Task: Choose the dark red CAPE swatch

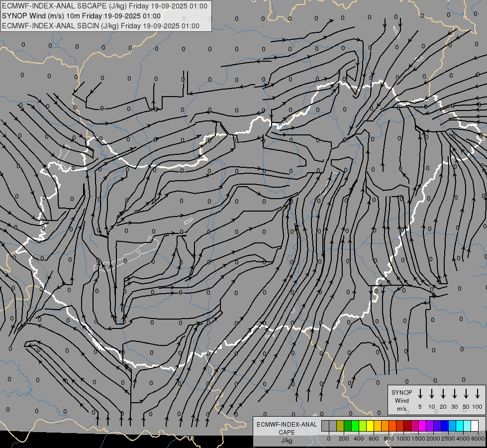Action: (407, 426)
